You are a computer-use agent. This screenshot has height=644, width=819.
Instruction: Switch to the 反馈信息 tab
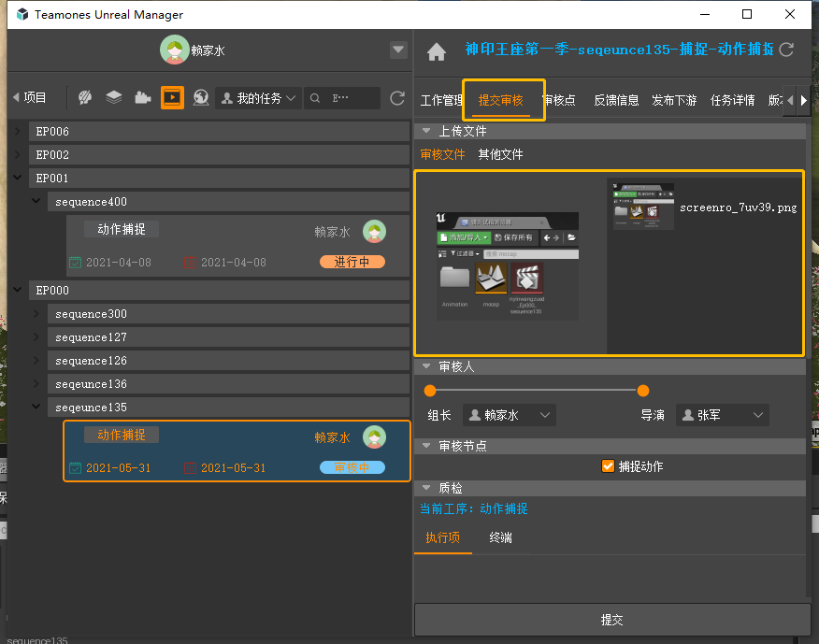(616, 100)
